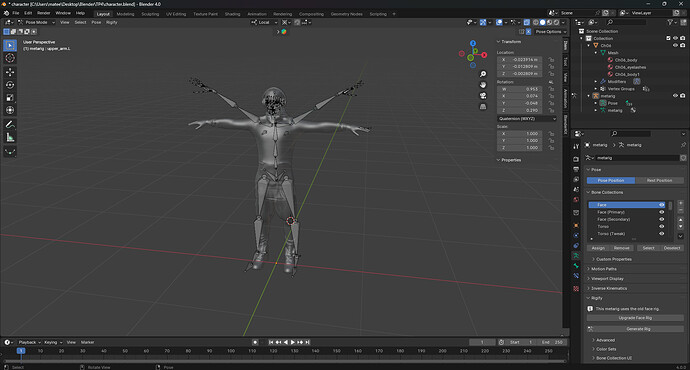Activate the 3D Cursor tool

click(x=10, y=58)
